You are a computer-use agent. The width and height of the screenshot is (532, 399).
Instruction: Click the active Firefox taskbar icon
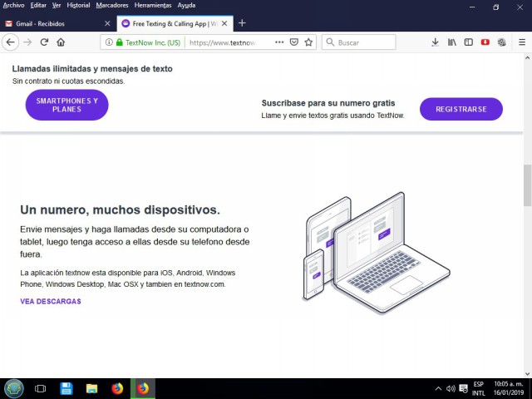143,388
